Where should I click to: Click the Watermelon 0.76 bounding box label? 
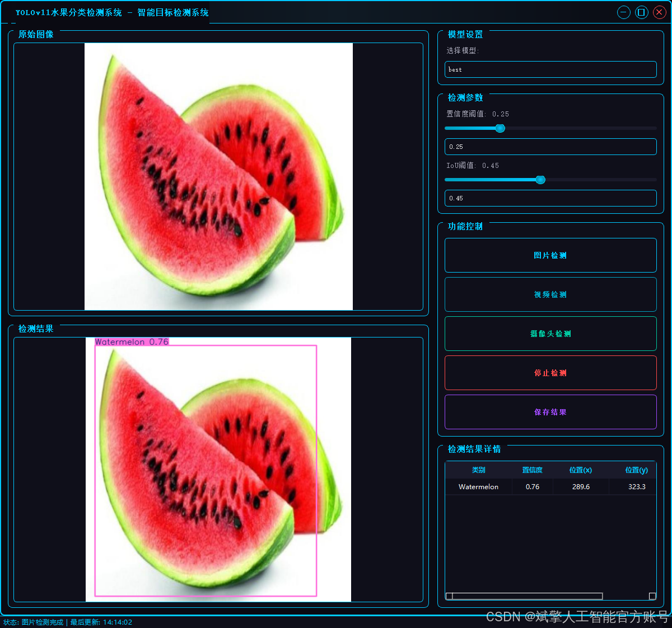(x=132, y=341)
